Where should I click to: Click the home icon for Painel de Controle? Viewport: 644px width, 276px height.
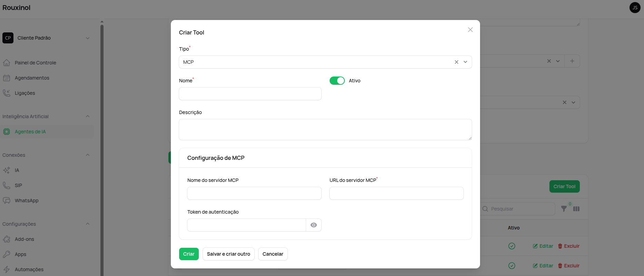coord(7,63)
